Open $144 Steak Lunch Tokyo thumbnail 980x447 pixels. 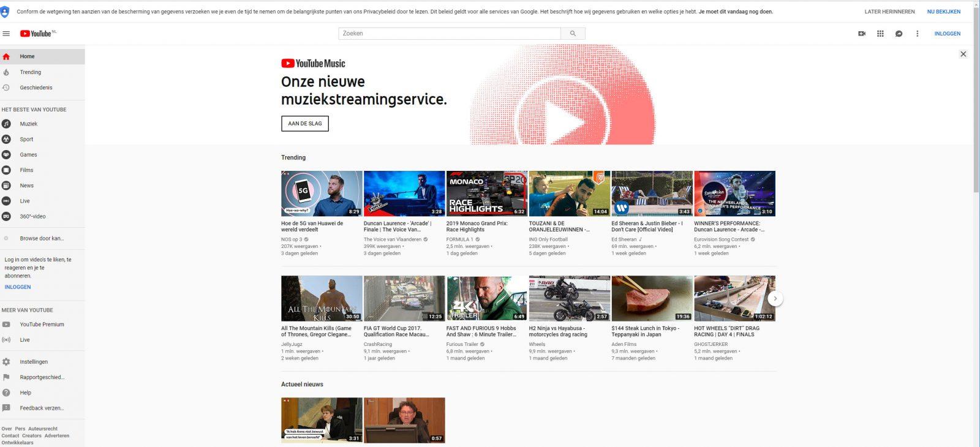[652, 298]
